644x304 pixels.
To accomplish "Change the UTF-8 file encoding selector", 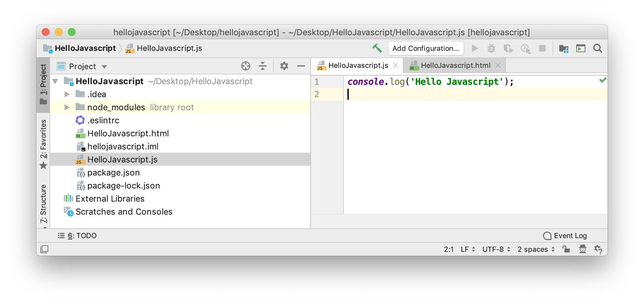I will (x=496, y=249).
